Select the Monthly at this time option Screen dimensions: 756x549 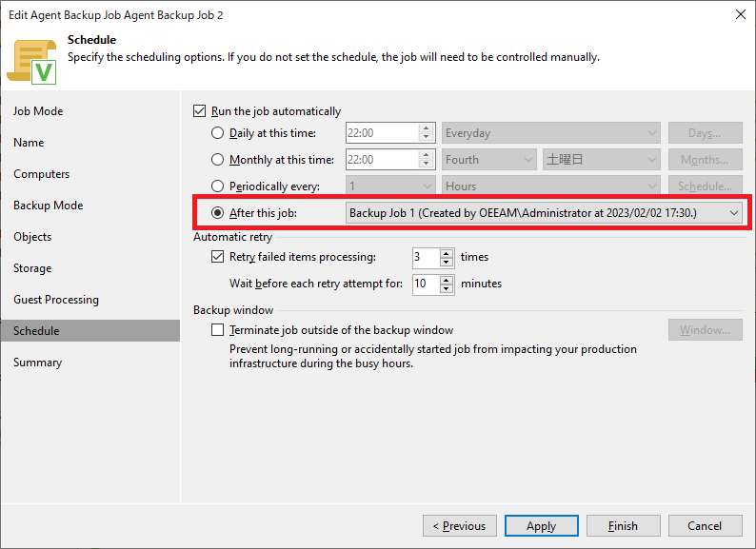218,160
